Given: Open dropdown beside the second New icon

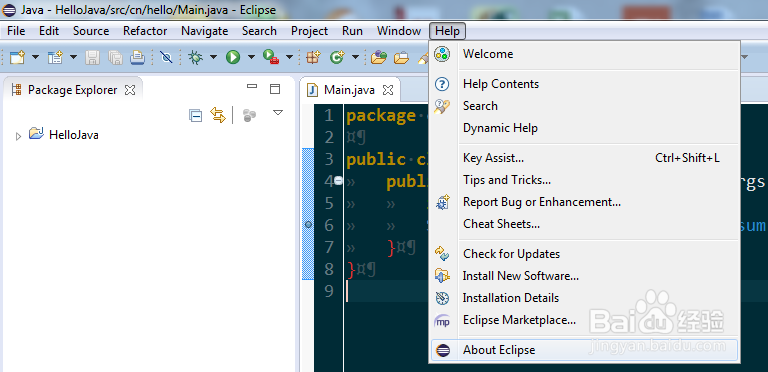Looking at the screenshot, I should pos(73,57).
